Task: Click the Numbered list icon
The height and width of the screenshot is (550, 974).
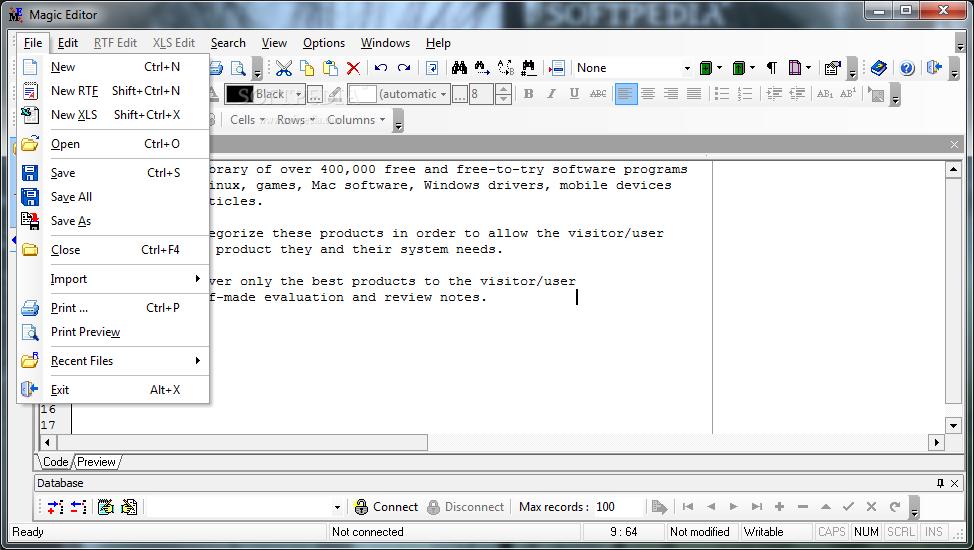Action: click(x=745, y=94)
